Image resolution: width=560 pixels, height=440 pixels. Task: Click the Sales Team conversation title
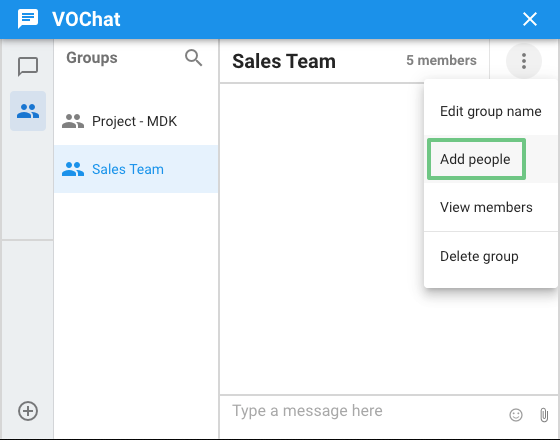tap(284, 61)
